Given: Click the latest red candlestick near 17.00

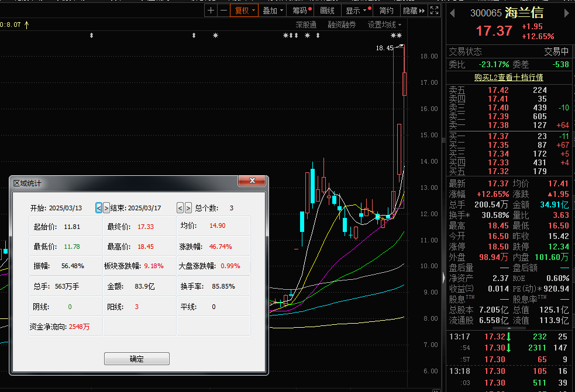Looking at the screenshot, I should [404, 84].
